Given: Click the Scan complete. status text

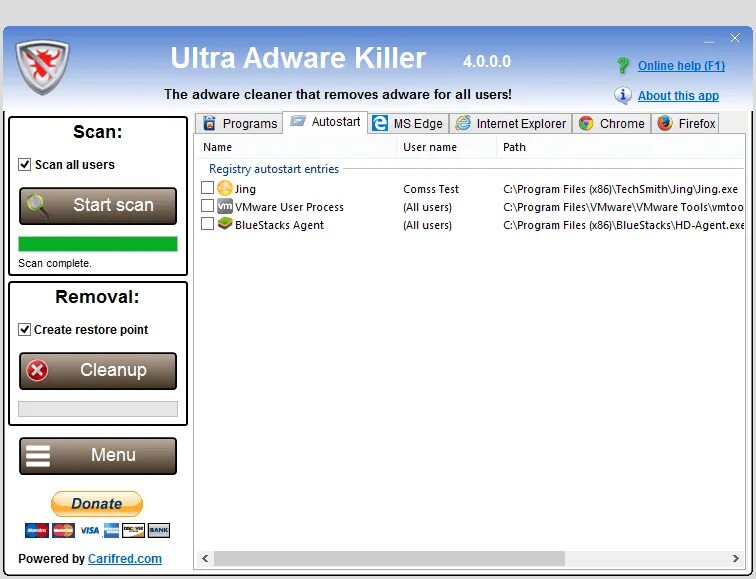Looking at the screenshot, I should tap(55, 263).
